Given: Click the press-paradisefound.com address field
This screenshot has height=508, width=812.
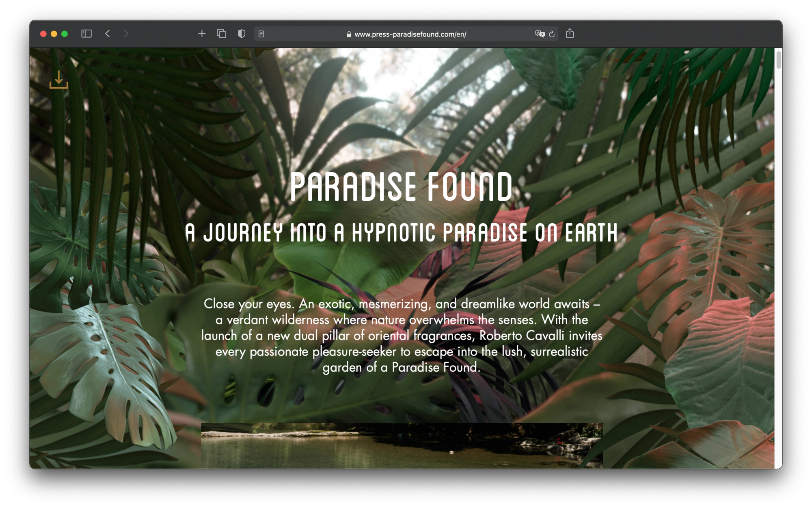Looking at the screenshot, I should [410, 34].
